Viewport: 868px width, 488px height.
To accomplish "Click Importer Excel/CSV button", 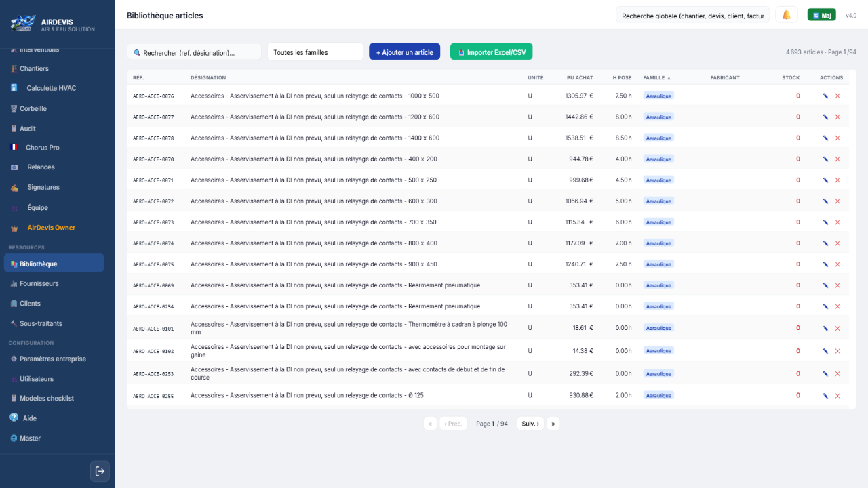I will [x=492, y=52].
